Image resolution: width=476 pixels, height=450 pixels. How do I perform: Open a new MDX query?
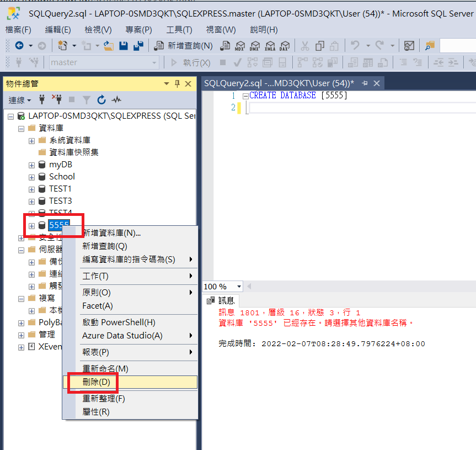pos(240,46)
